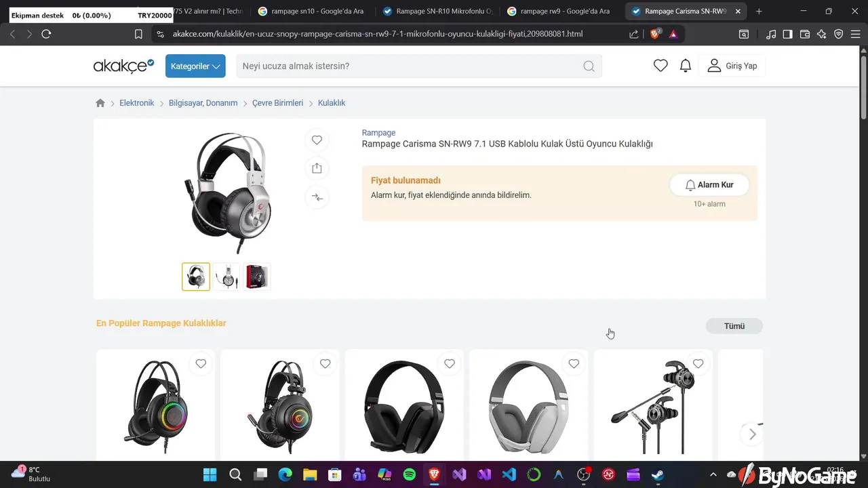Open weather widget showing 8°C Bulutlu
This screenshot has width=868, height=488.
pyautogui.click(x=31, y=474)
